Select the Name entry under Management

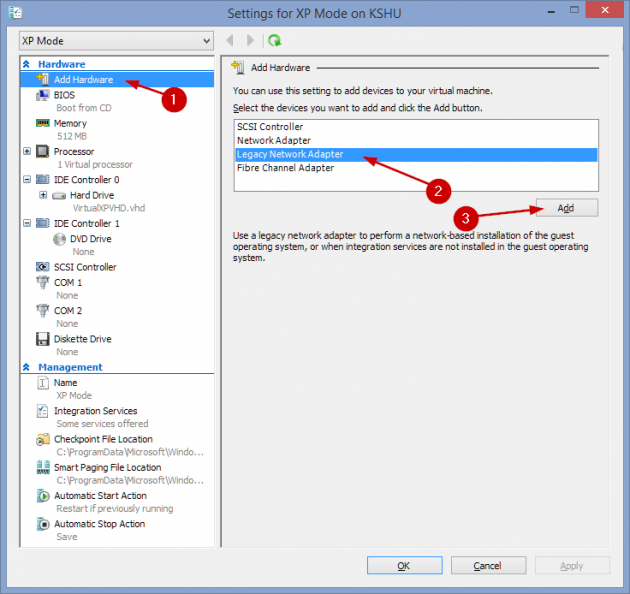[x=65, y=383]
